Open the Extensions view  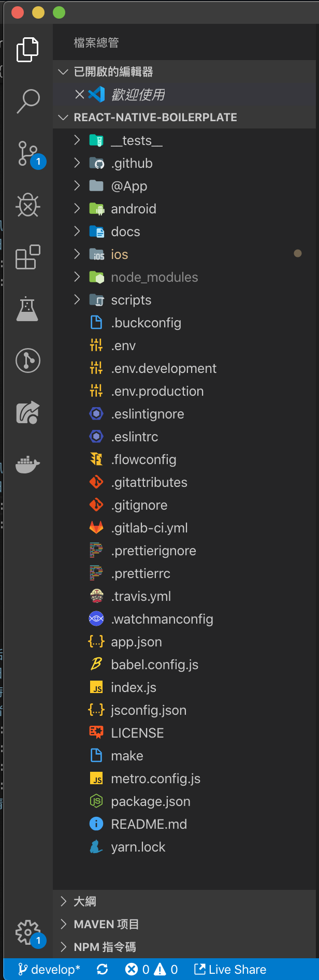(28, 257)
